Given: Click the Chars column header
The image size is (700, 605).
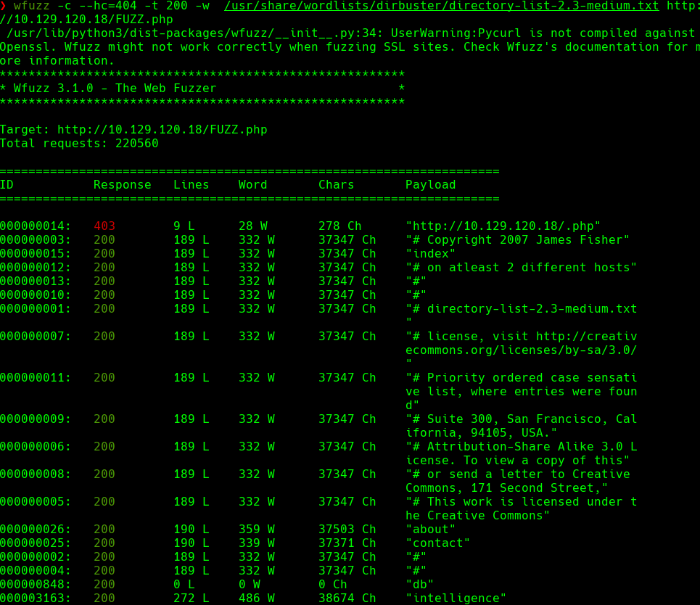Looking at the screenshot, I should tap(335, 184).
